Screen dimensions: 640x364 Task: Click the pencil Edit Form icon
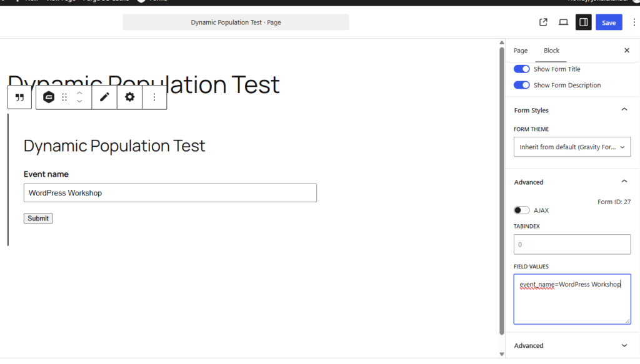(x=104, y=97)
